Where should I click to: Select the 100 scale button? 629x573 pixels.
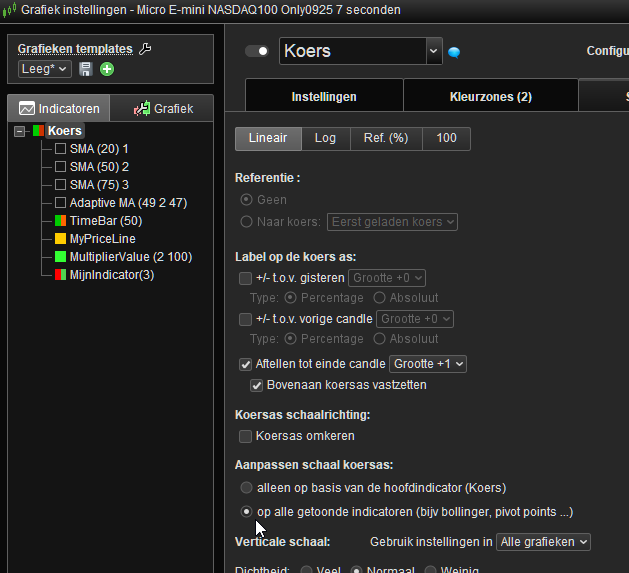446,138
